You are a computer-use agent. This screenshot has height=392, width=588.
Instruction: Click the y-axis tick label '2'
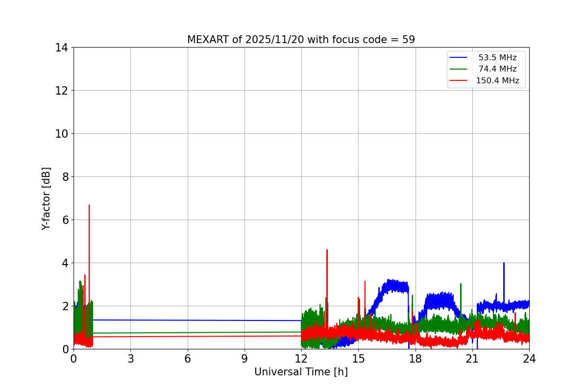pyautogui.click(x=65, y=306)
